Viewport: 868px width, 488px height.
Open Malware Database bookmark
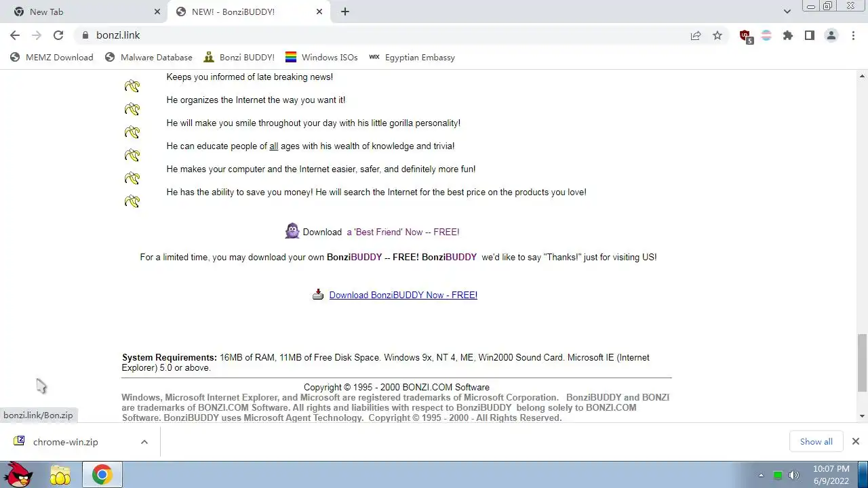tap(149, 58)
